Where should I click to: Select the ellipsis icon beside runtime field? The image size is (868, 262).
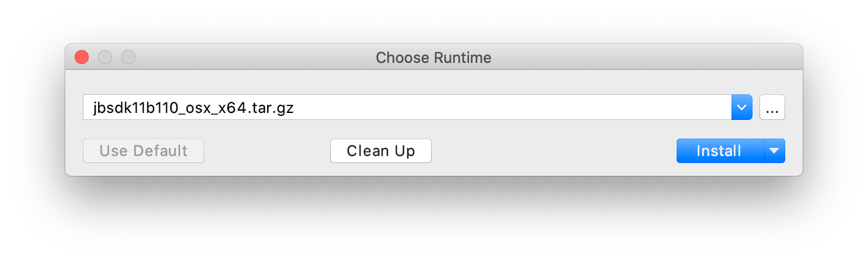[772, 107]
